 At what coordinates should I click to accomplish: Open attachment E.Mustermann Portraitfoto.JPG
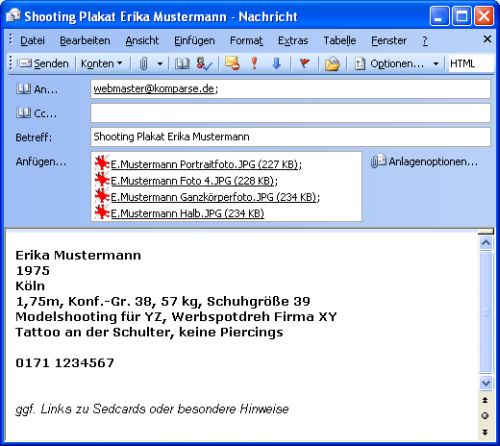point(206,164)
